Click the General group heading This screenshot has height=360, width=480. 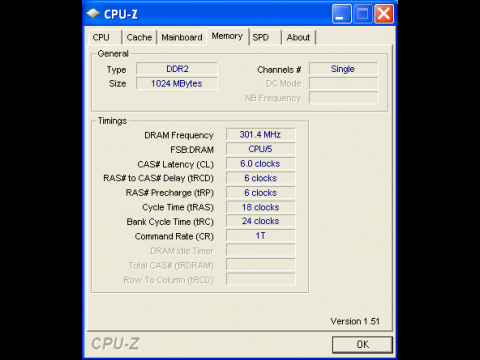coord(113,54)
